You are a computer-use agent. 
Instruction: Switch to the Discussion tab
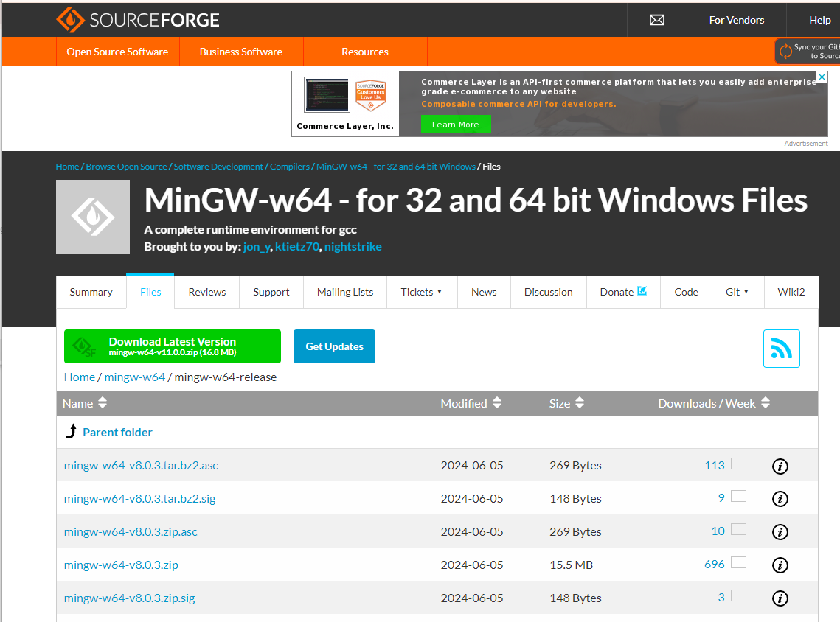click(x=548, y=293)
